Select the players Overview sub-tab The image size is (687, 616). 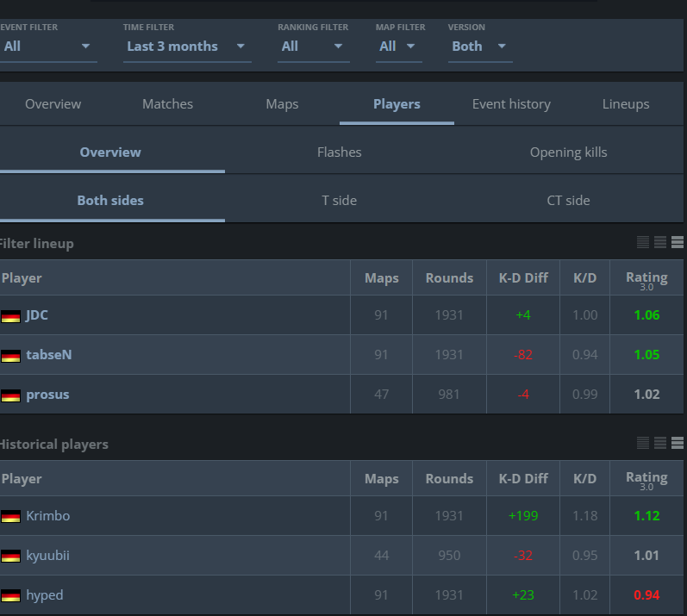110,152
